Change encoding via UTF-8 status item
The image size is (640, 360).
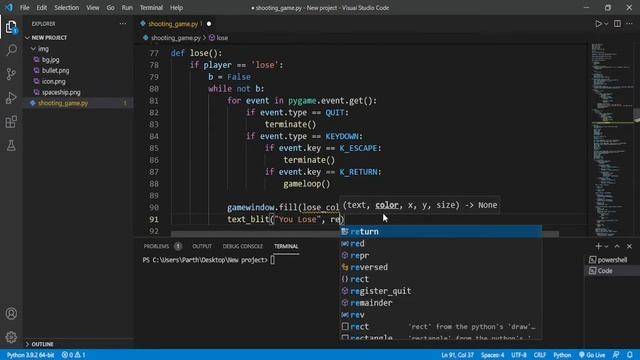tap(519, 355)
